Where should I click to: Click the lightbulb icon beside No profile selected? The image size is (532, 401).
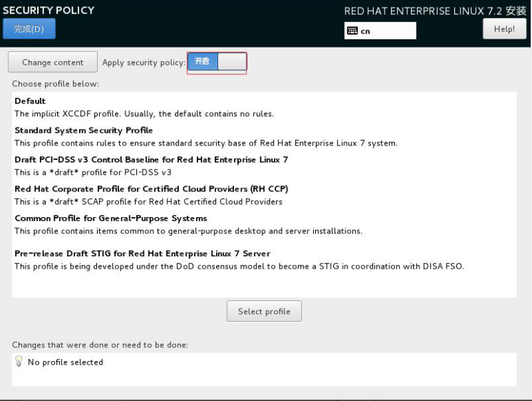click(19, 361)
